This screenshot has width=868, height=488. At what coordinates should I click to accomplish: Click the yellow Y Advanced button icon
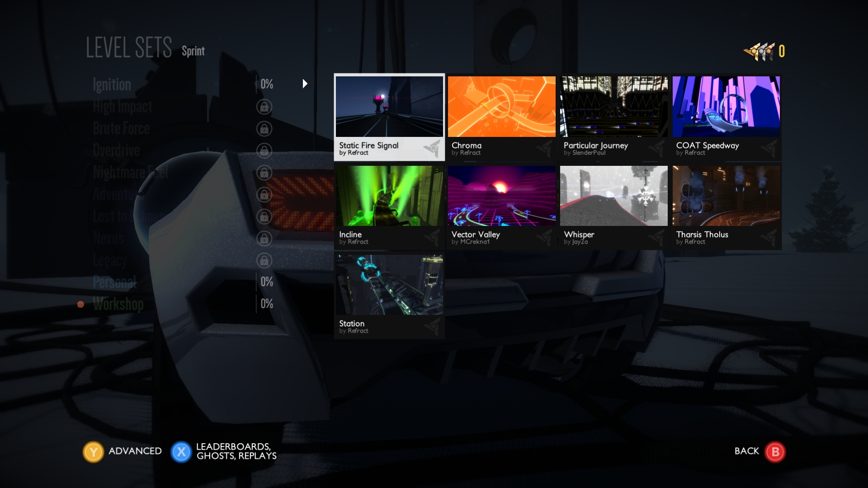(x=93, y=451)
